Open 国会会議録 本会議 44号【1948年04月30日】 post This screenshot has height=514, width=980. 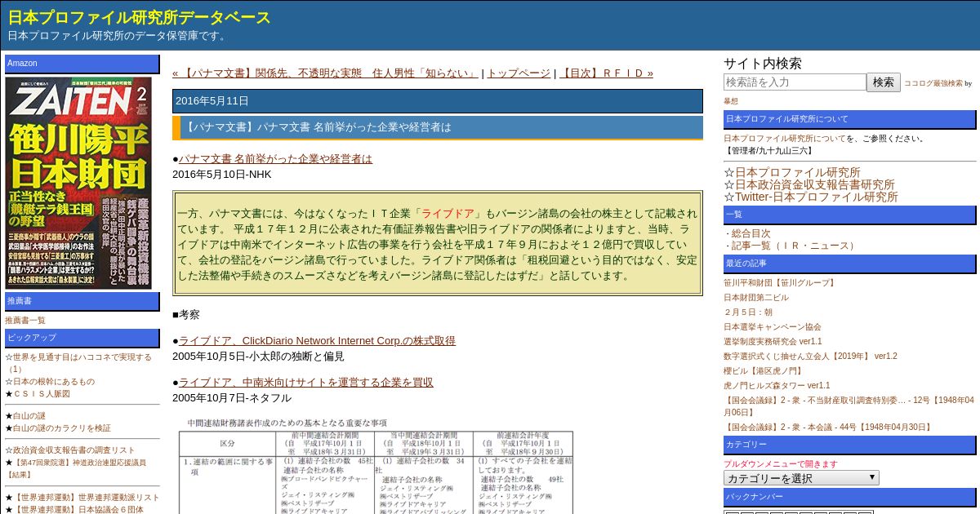(x=828, y=427)
